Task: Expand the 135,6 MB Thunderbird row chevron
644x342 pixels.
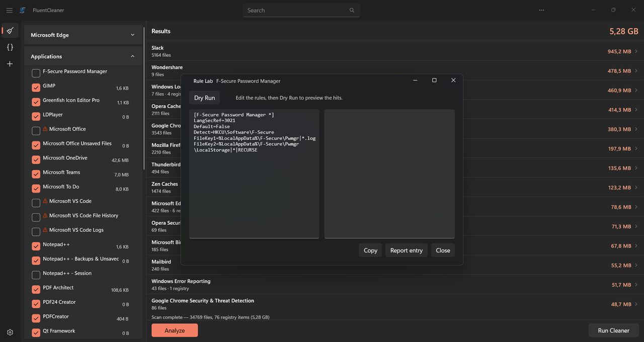Action: point(636,168)
